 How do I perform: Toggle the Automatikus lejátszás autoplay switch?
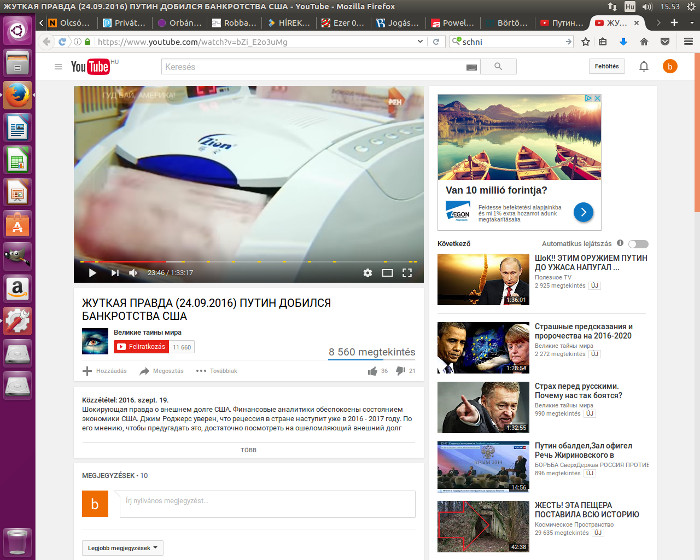tap(637, 244)
